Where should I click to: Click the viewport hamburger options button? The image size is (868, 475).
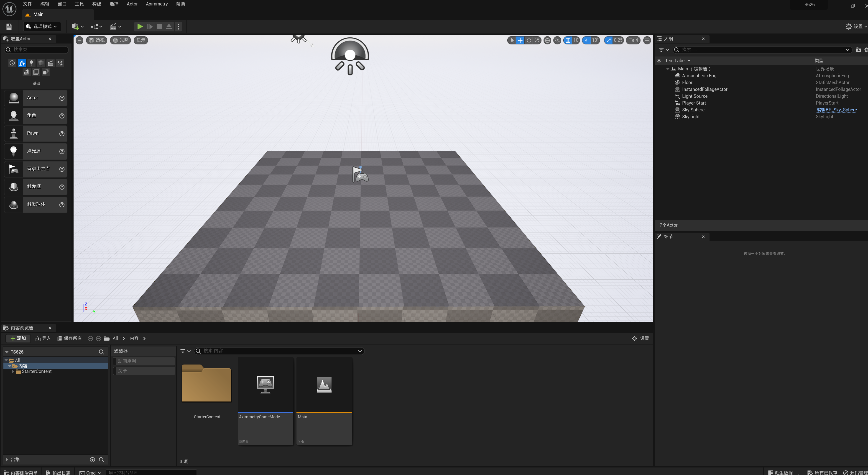coord(79,41)
